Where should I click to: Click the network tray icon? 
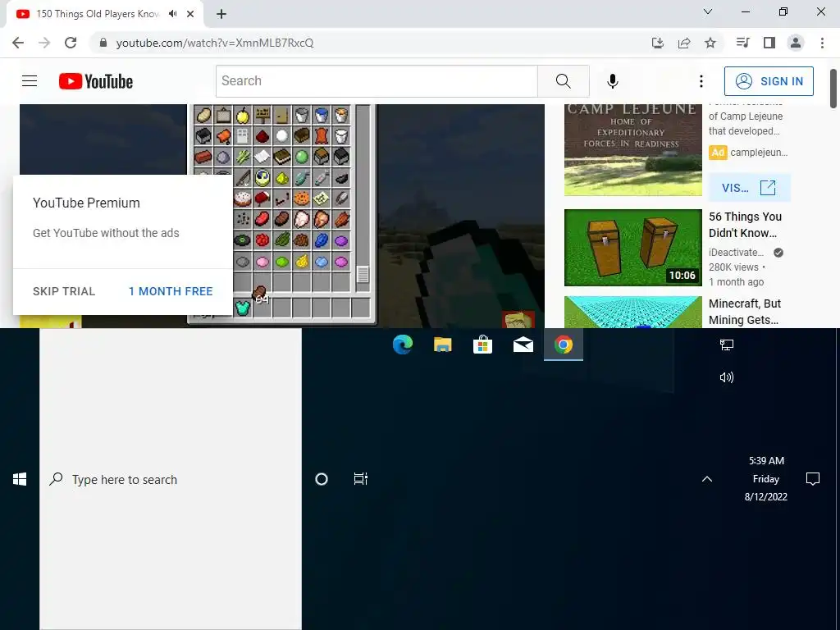point(727,345)
